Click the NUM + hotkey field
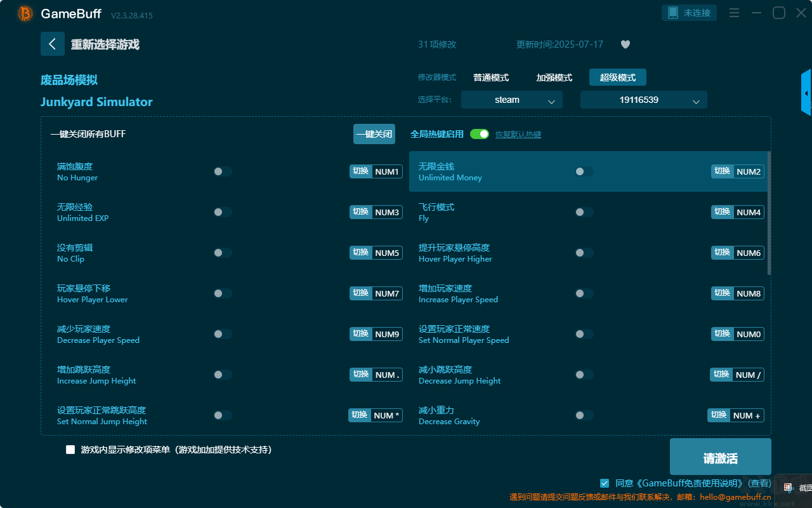Screen dimensions: 812x508 click(747, 415)
